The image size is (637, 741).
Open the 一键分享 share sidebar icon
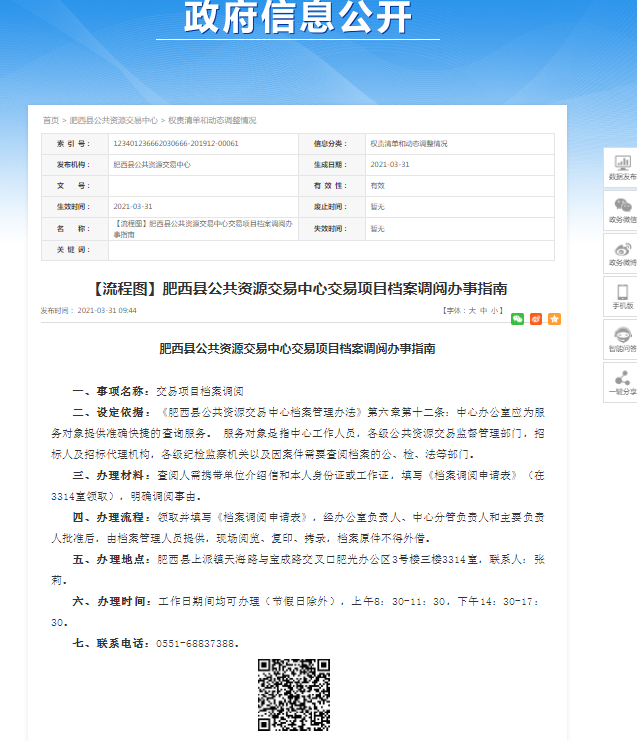[x=622, y=383]
